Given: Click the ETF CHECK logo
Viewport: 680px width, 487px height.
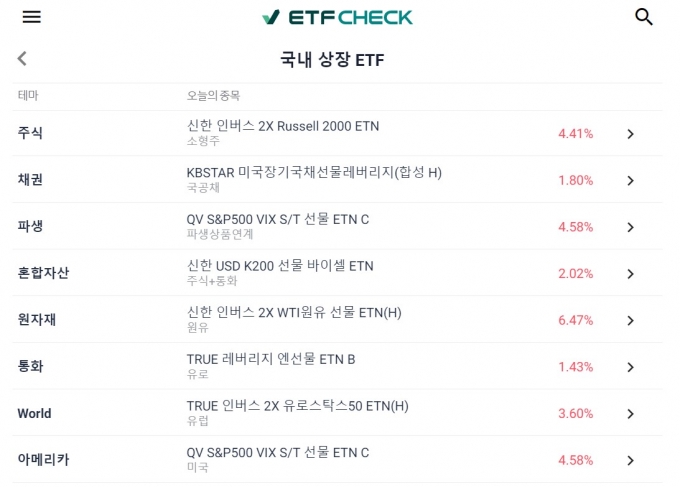Looking at the screenshot, I should tap(337, 17).
